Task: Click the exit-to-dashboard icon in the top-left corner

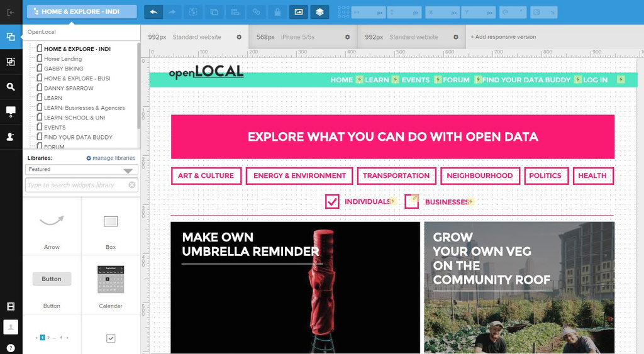Action: pos(11,12)
